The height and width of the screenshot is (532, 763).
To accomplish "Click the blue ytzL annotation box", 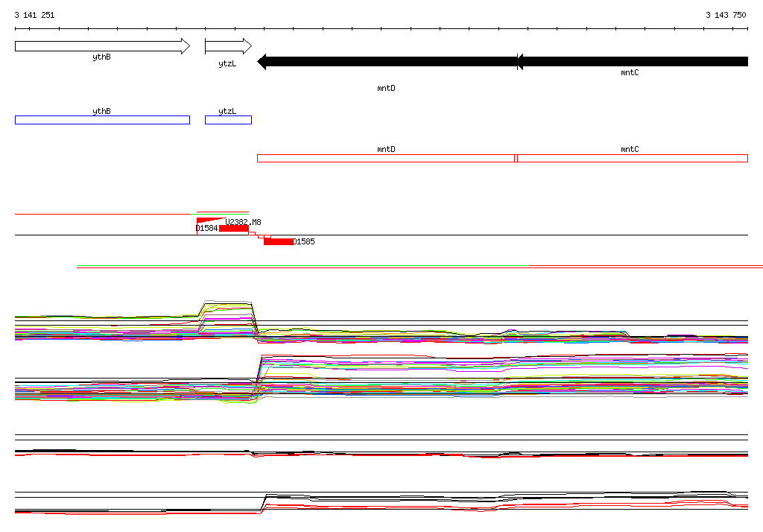I will point(228,120).
